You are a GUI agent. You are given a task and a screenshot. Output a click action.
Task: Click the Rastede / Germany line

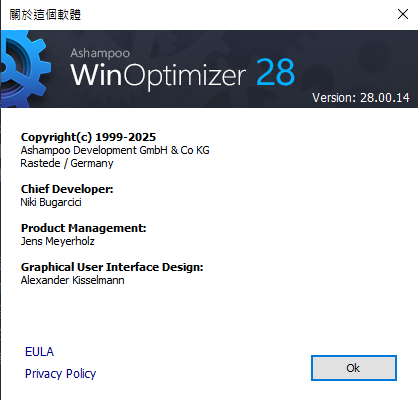coord(67,163)
